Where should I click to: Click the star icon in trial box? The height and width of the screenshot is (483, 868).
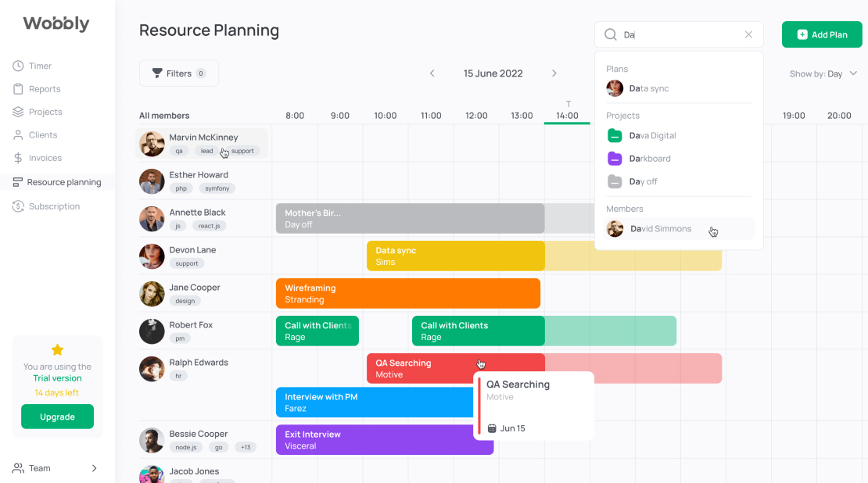(x=57, y=349)
